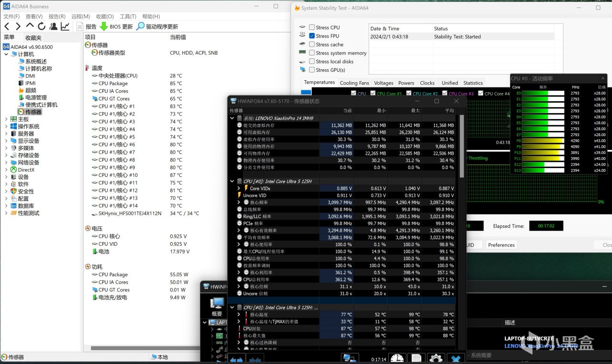
Task: Go forward in AIDA64 toolbar
Action: [x=18, y=26]
